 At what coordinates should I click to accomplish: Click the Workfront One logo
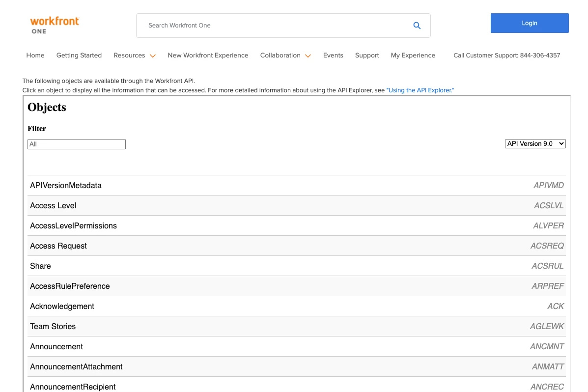click(55, 25)
